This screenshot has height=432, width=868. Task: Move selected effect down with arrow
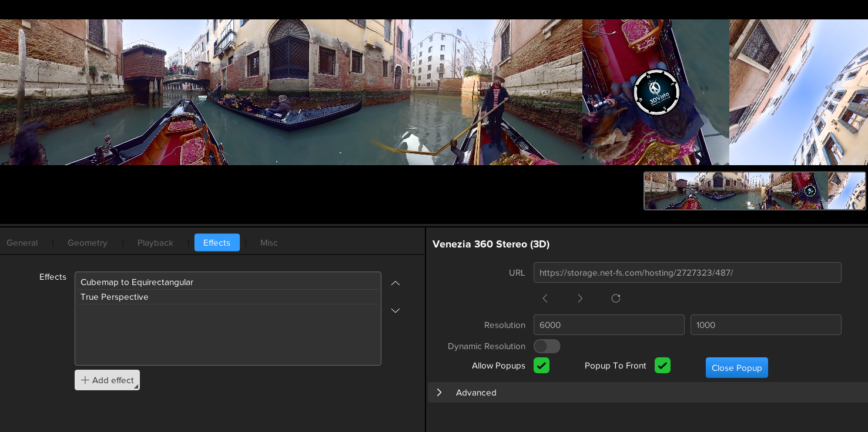396,310
